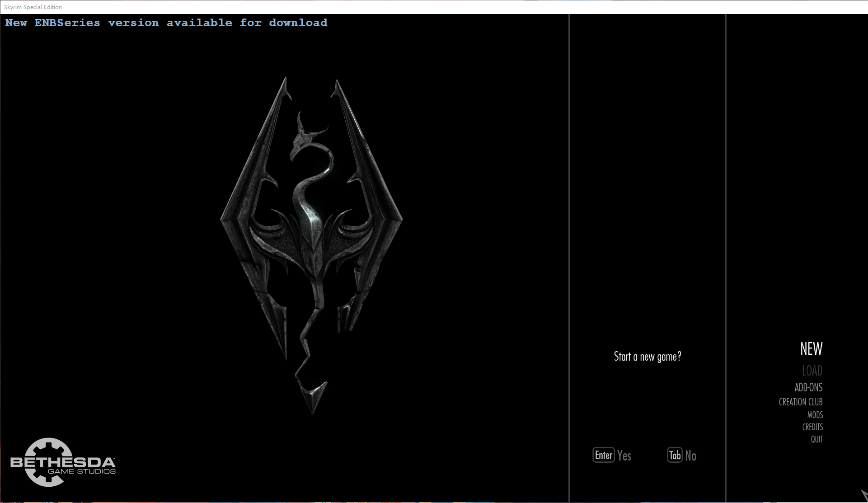The width and height of the screenshot is (868, 503).
Task: Click the Enter key icon
Action: click(603, 455)
